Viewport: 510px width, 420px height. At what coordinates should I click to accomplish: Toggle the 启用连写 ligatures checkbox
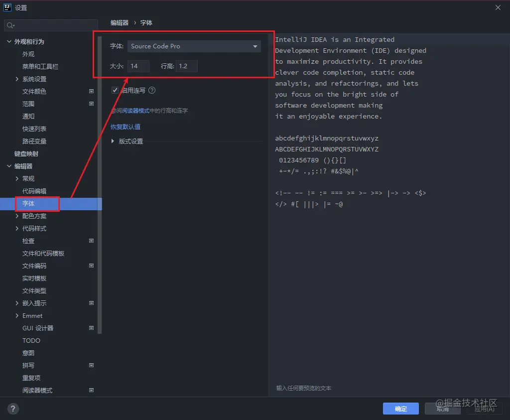click(x=115, y=90)
